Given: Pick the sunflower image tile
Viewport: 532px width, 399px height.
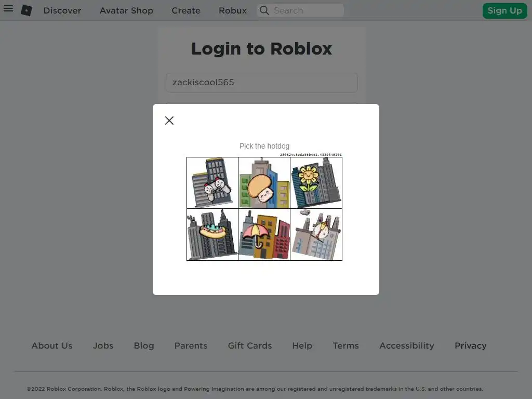Looking at the screenshot, I should point(316,183).
